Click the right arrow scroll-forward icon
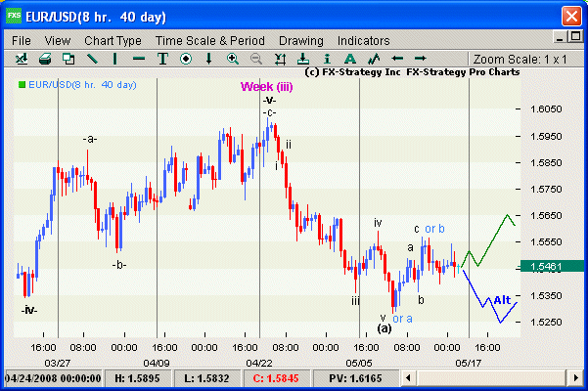Viewport: 588px width, 391px height. click(x=421, y=58)
